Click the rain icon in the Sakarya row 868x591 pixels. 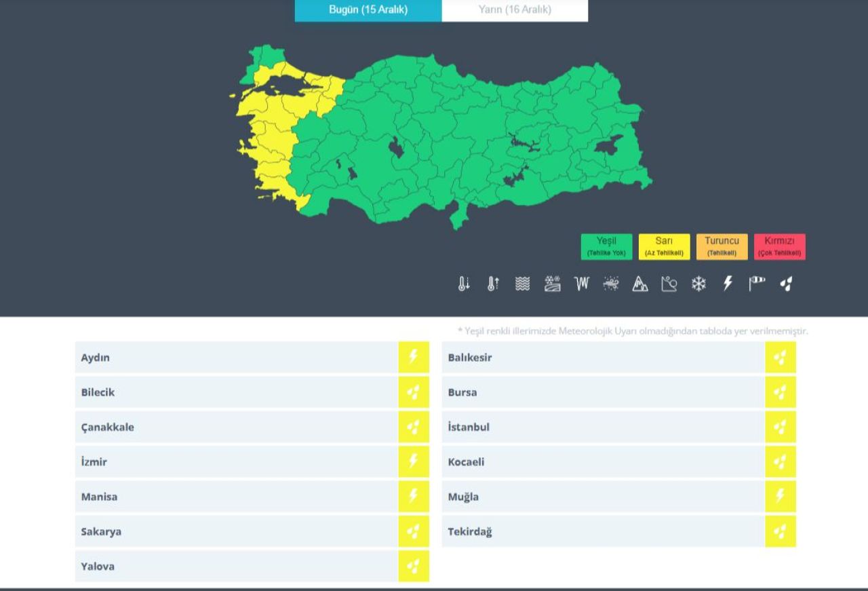click(414, 531)
